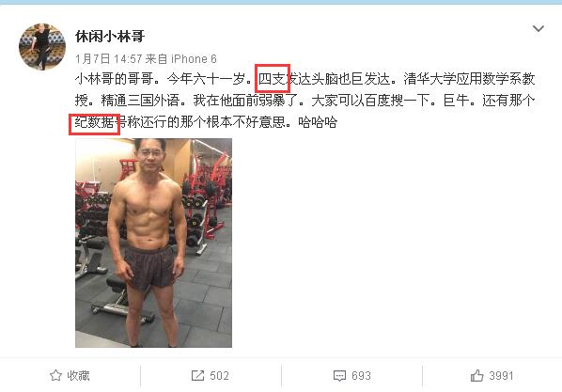Expand the post options chevron
562x392 pixels.
(x=539, y=28)
